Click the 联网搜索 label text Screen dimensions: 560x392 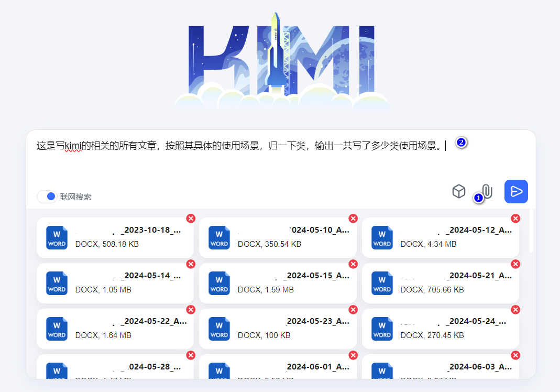click(x=76, y=197)
